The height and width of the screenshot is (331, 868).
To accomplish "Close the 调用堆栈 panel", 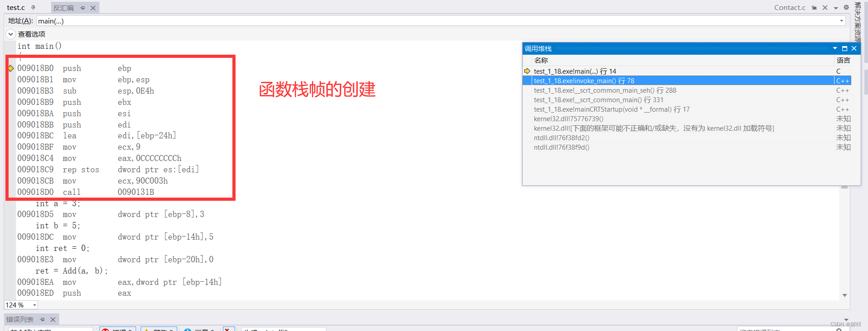I will pyautogui.click(x=854, y=48).
